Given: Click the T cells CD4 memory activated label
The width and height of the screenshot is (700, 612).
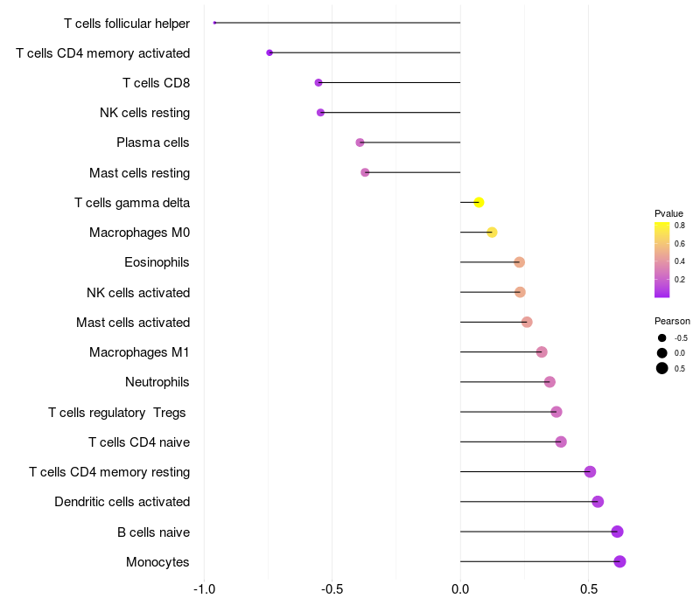Looking at the screenshot, I should 103,53.
